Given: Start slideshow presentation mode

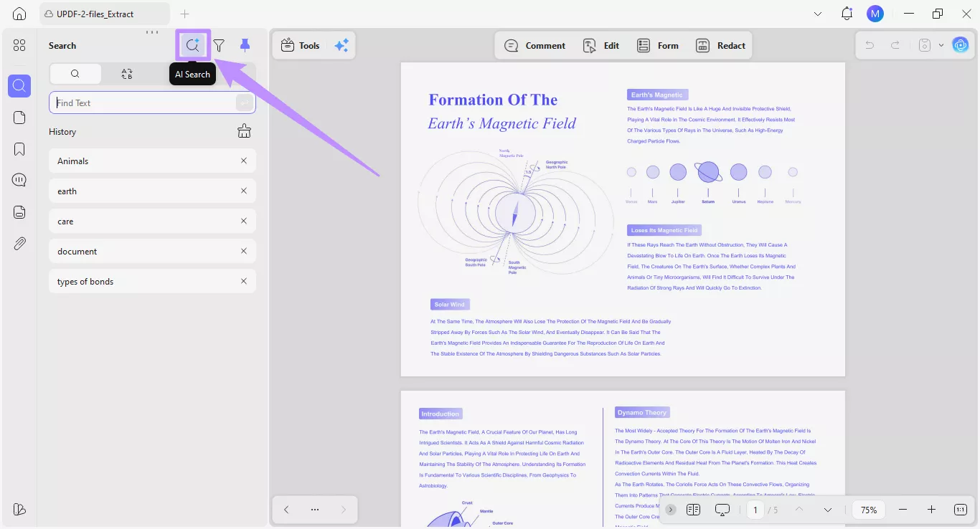Looking at the screenshot, I should coord(722,510).
